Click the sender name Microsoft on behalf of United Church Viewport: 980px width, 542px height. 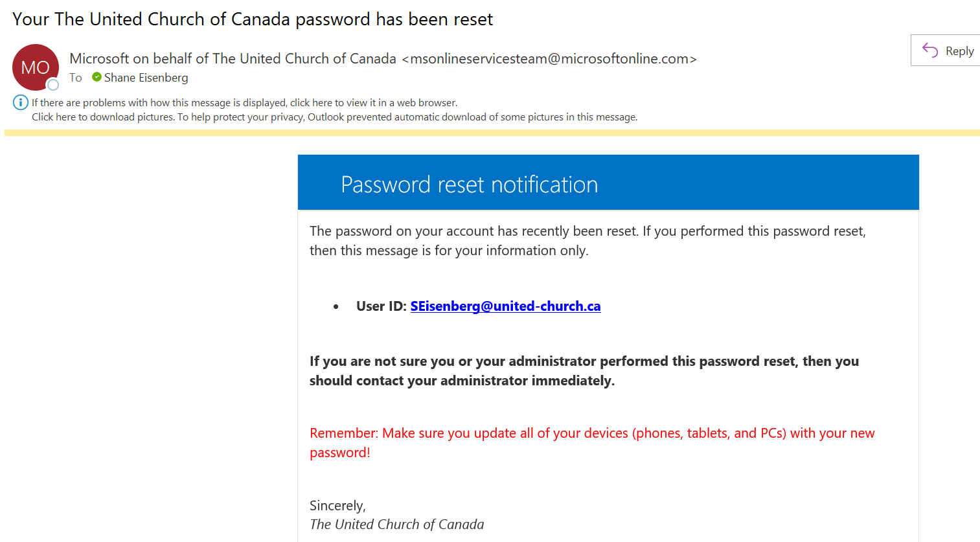pos(233,59)
